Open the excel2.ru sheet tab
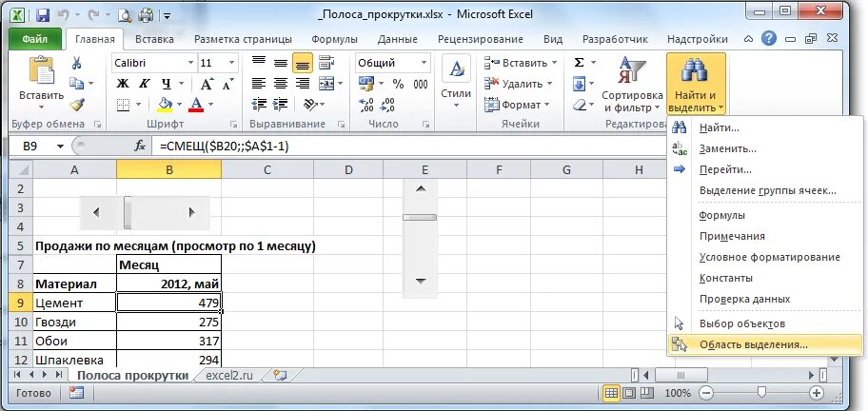The width and height of the screenshot is (868, 411). point(228,375)
